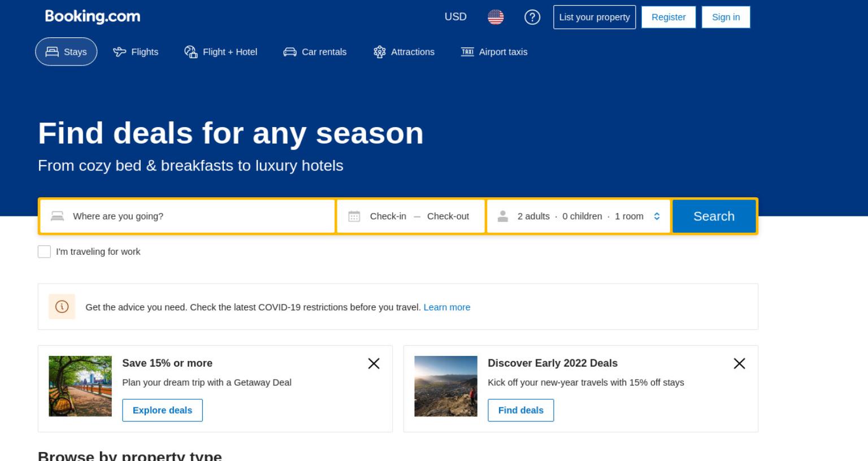This screenshot has width=868, height=461.
Task: Click Save 15% or more heading
Action: pyautogui.click(x=167, y=363)
